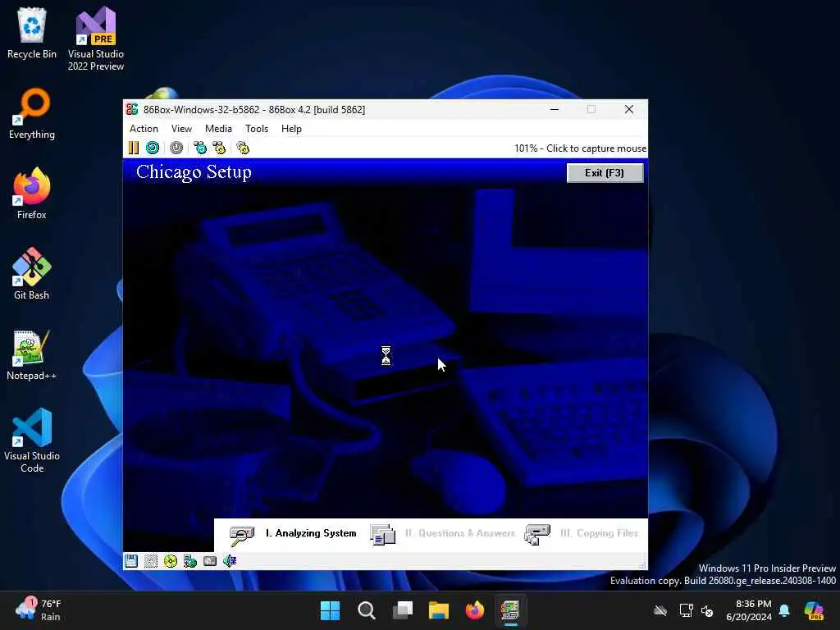Click "Click to capture mouse" status text
The image size is (840, 630).
596,148
